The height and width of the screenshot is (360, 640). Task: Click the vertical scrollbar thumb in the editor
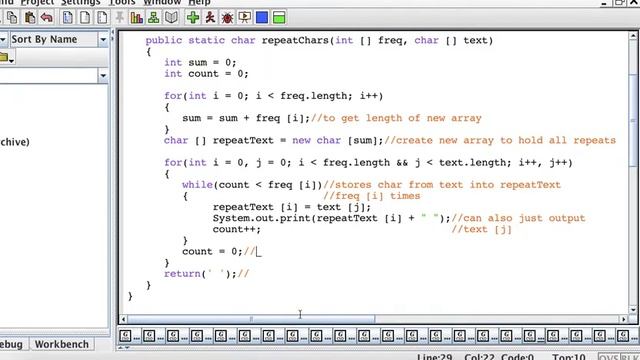633,120
